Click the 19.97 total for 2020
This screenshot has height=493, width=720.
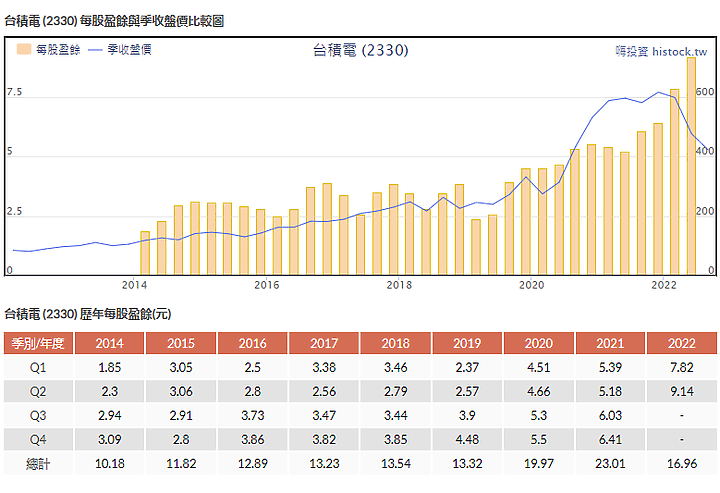pos(539,464)
